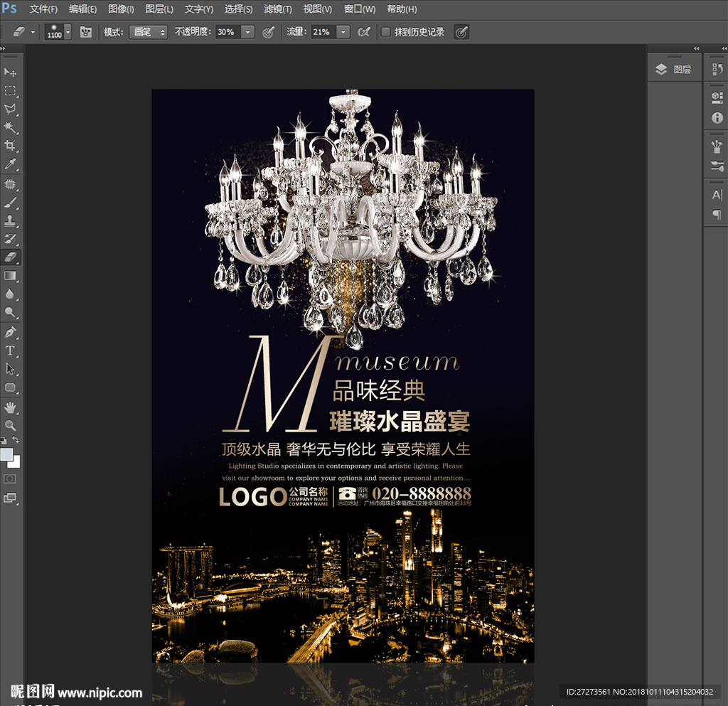Image resolution: width=728 pixels, height=706 pixels.
Task: Expand the 流量 flow dropdown arrow
Action: click(343, 32)
